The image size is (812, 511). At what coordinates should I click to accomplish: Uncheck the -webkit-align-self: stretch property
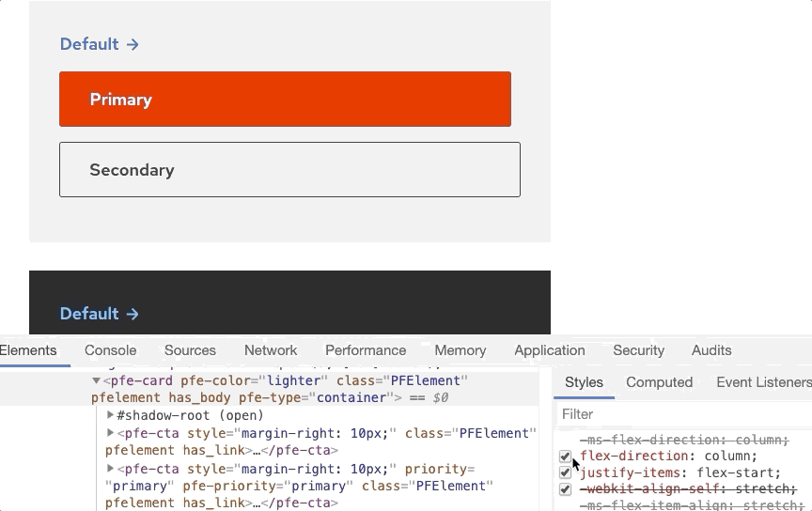565,488
